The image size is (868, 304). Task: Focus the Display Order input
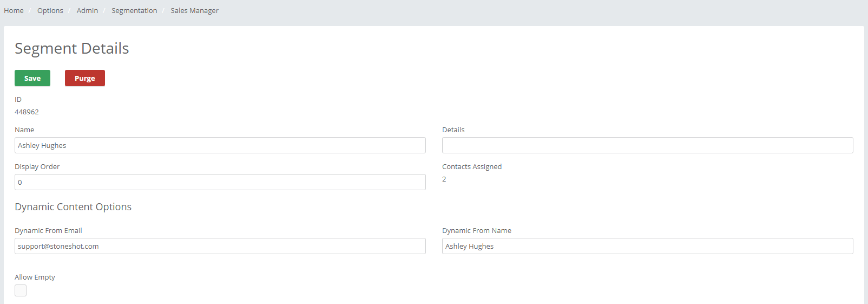[x=220, y=182]
